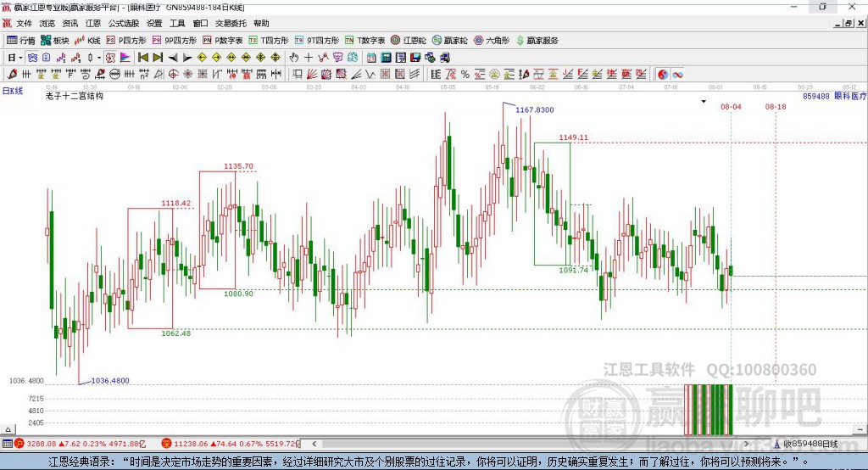Screen dimensions: 868x470
Task: Open the calculator icon
Action: point(386,58)
